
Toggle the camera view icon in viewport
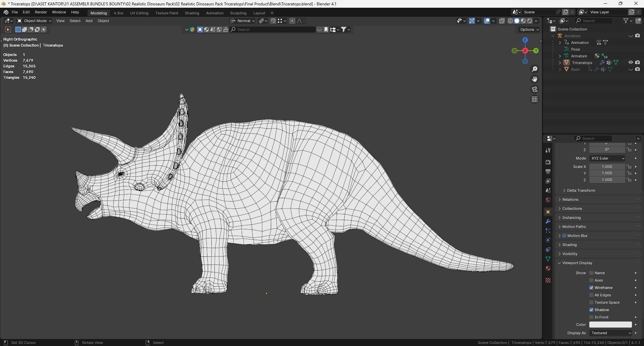535,89
